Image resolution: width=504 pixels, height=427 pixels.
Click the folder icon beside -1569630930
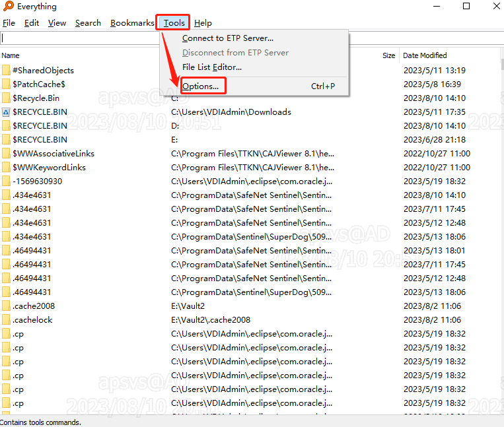pyautogui.click(x=6, y=181)
